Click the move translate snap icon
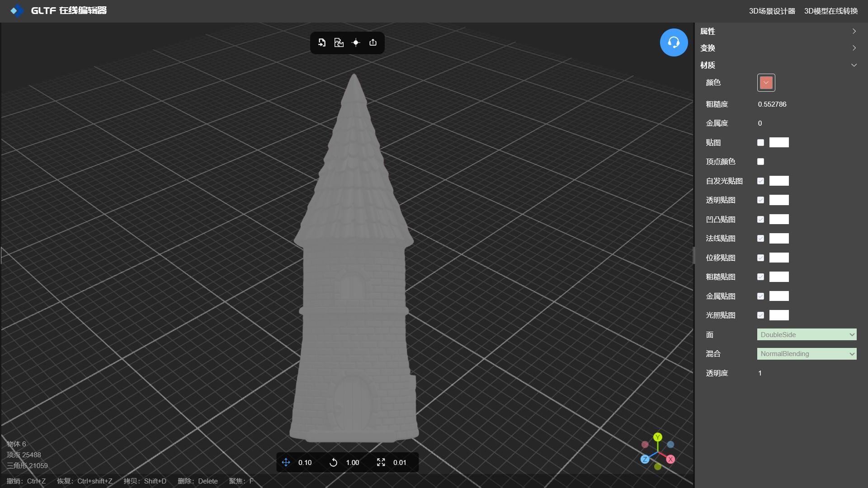The height and width of the screenshot is (488, 868). tap(286, 462)
